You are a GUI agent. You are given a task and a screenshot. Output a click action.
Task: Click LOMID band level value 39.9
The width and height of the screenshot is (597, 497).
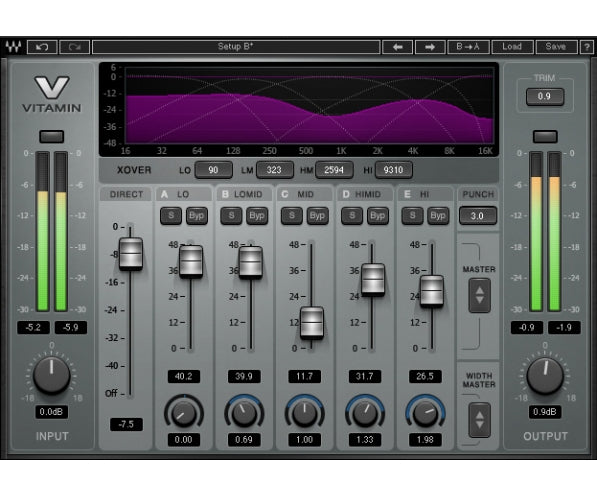(244, 376)
